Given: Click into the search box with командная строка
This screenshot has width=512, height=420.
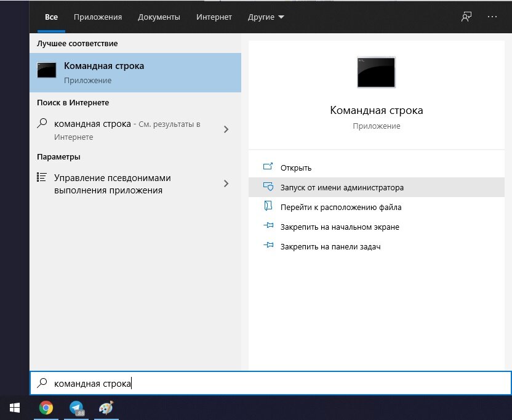Looking at the screenshot, I should pos(270,383).
